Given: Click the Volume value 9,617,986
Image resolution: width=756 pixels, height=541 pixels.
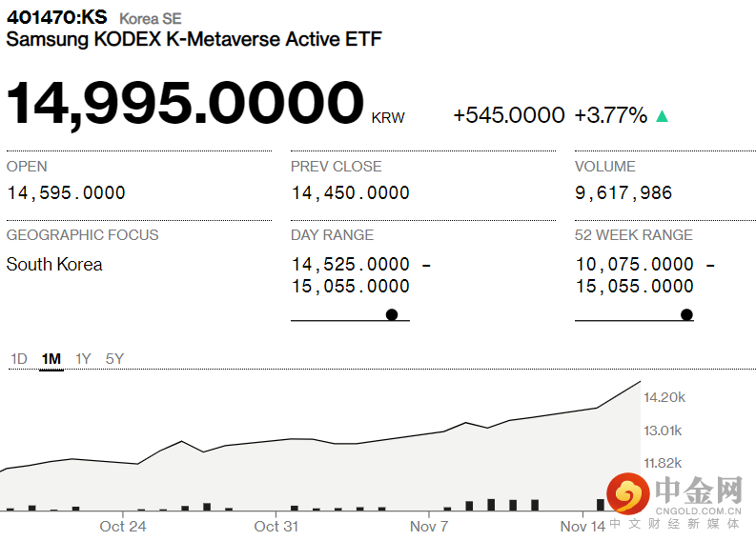Looking at the screenshot, I should tap(623, 192).
